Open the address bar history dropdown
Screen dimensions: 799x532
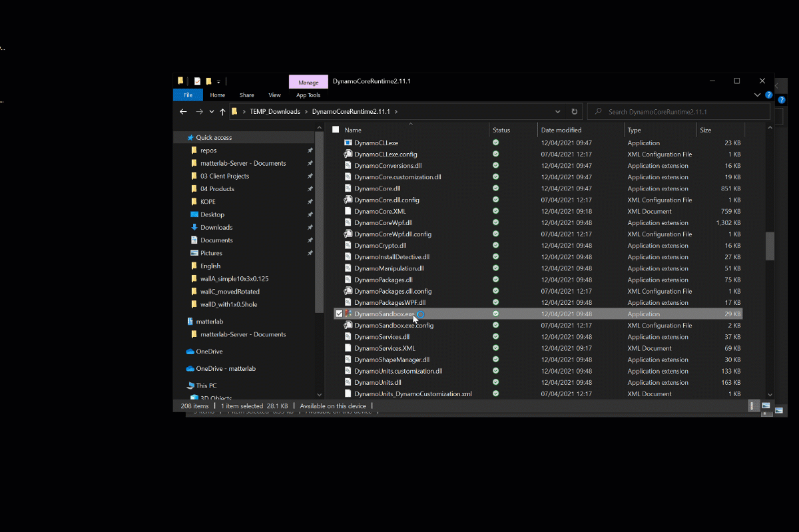coord(558,112)
